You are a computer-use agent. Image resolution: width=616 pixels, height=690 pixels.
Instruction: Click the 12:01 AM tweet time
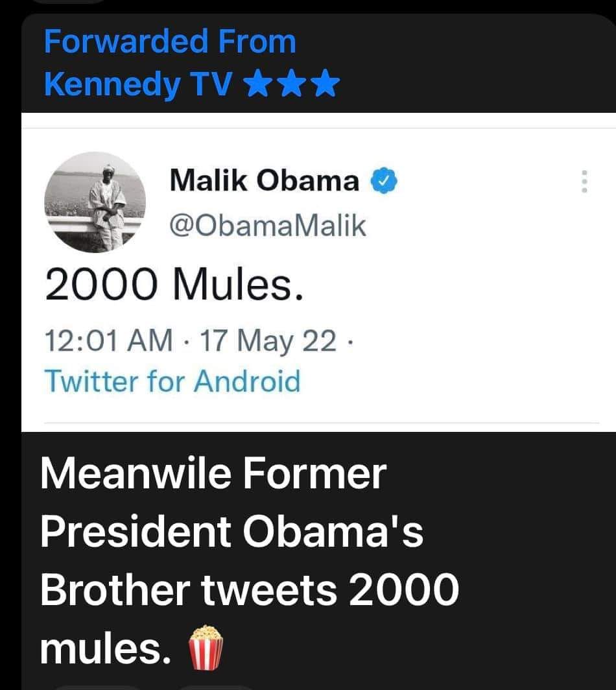pyautogui.click(x=108, y=340)
